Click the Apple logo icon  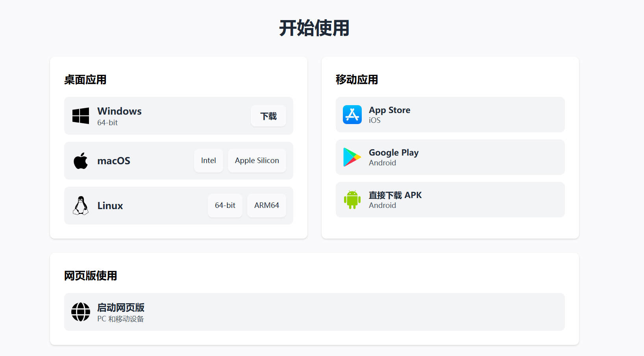tap(81, 161)
